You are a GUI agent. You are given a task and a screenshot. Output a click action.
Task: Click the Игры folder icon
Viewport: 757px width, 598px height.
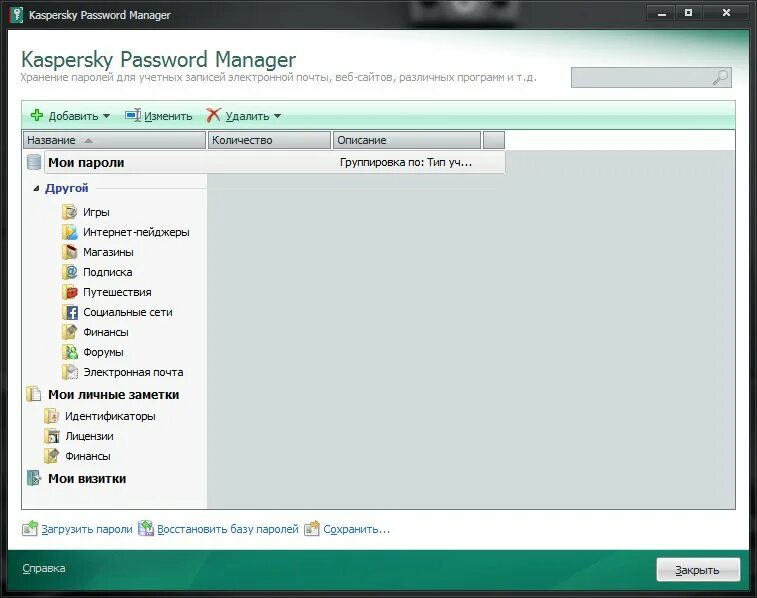click(x=70, y=211)
